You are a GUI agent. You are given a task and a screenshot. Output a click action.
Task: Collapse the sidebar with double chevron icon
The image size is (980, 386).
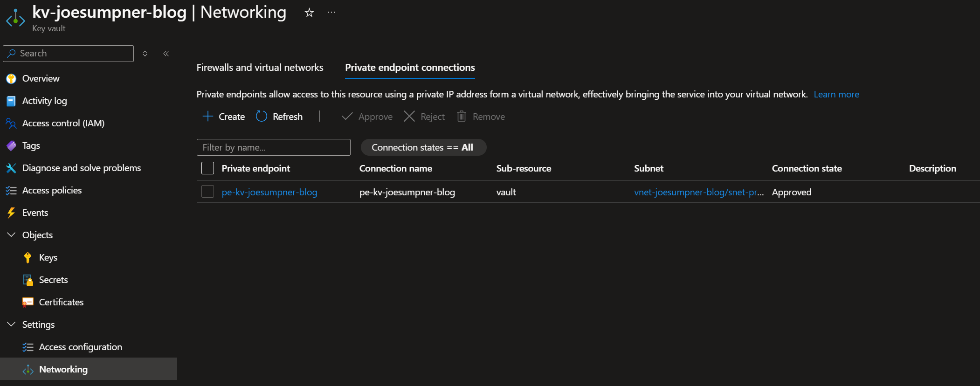tap(166, 54)
